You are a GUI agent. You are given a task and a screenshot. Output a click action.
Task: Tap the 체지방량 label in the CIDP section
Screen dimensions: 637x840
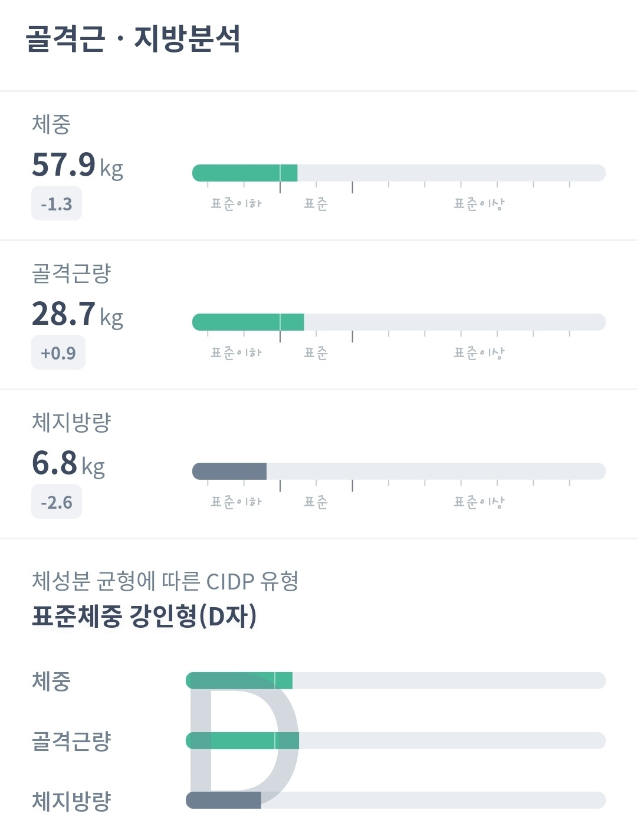(71, 801)
